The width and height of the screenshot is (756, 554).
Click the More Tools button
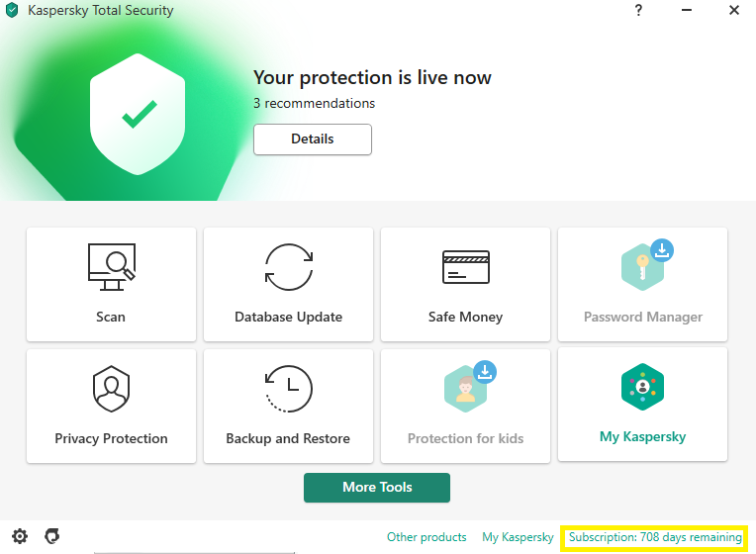377,488
